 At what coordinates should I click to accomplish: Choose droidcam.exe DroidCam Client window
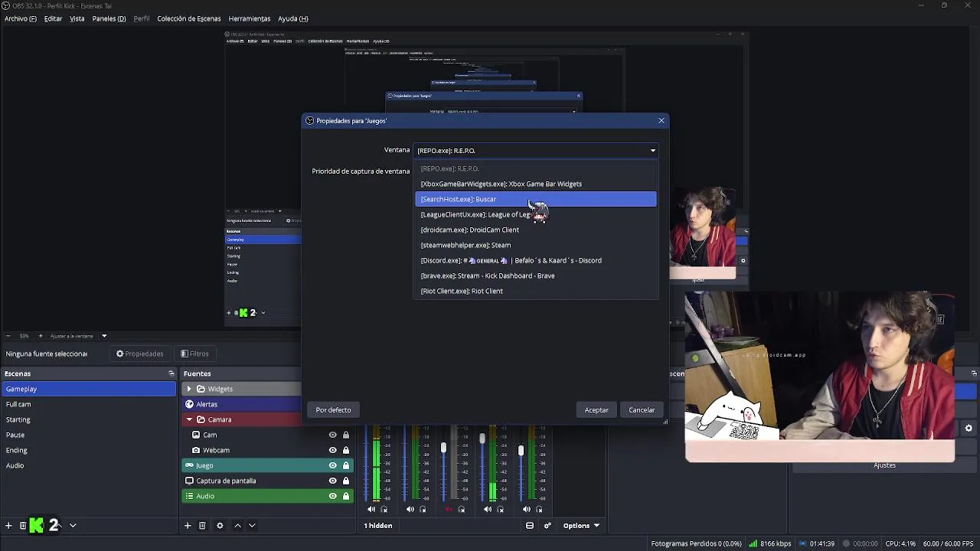click(536, 230)
